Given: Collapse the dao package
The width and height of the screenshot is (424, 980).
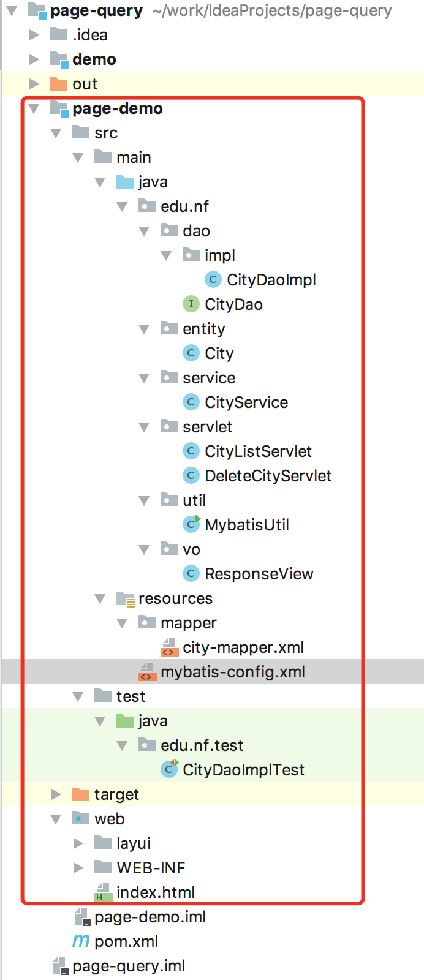Looking at the screenshot, I should [145, 231].
